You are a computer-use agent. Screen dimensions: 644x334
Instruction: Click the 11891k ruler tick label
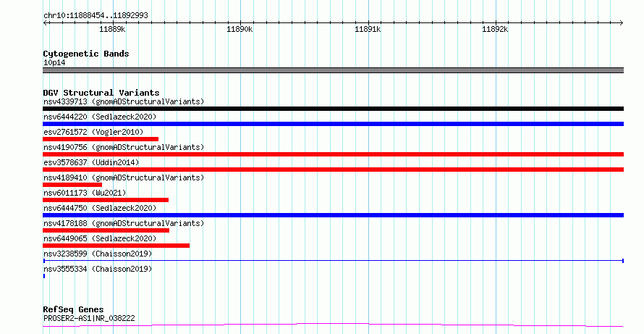[368, 29]
